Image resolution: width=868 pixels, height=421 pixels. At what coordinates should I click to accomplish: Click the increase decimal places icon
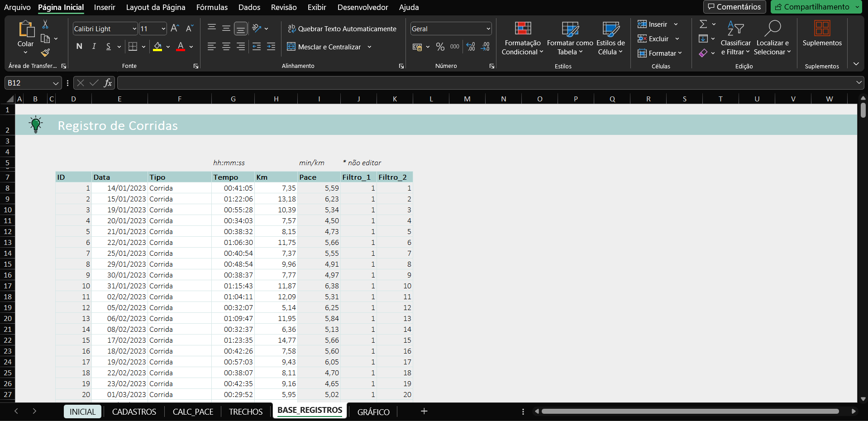click(x=471, y=47)
